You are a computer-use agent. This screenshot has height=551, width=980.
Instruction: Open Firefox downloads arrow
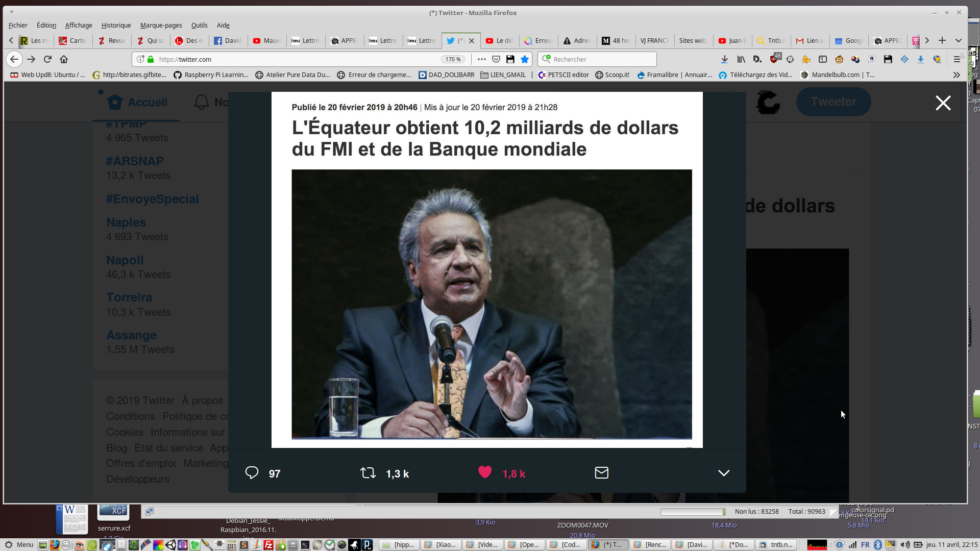click(724, 59)
